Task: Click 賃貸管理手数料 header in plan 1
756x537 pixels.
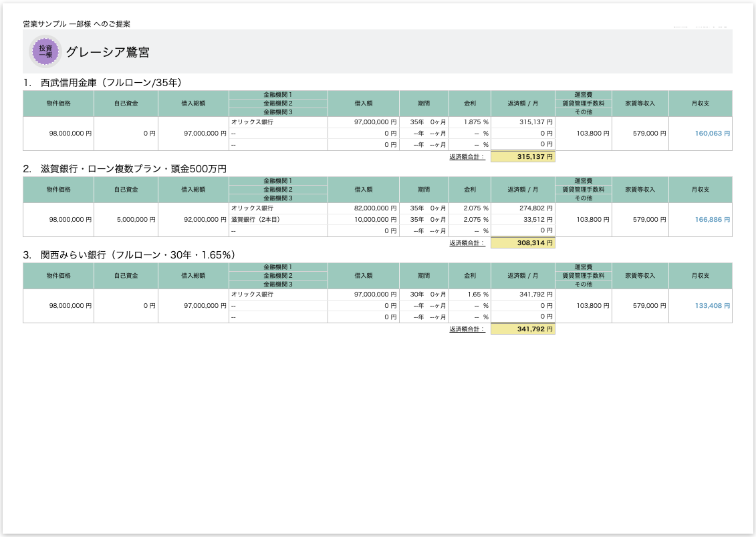Action: coord(584,104)
